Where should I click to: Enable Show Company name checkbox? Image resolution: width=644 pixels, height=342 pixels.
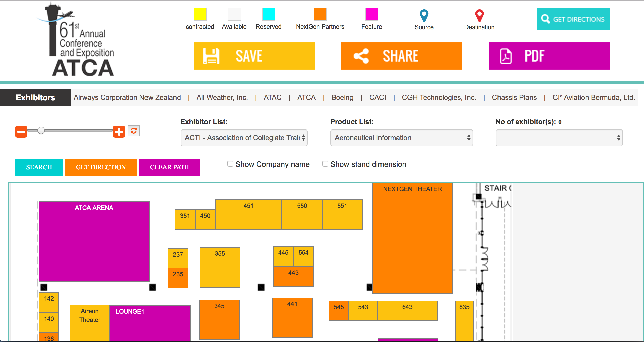[x=230, y=164]
